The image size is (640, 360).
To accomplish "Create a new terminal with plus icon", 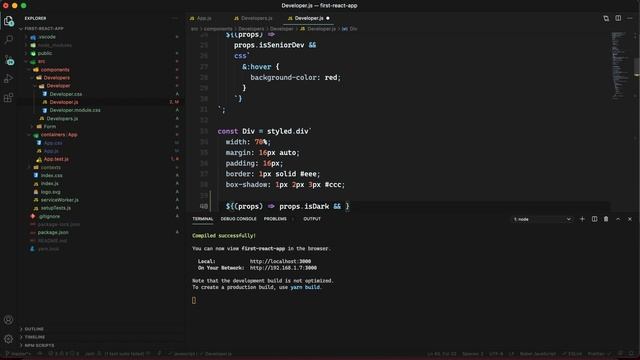I will point(582,219).
